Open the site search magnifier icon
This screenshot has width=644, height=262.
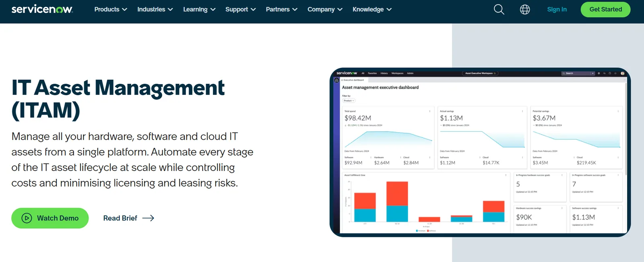499,9
